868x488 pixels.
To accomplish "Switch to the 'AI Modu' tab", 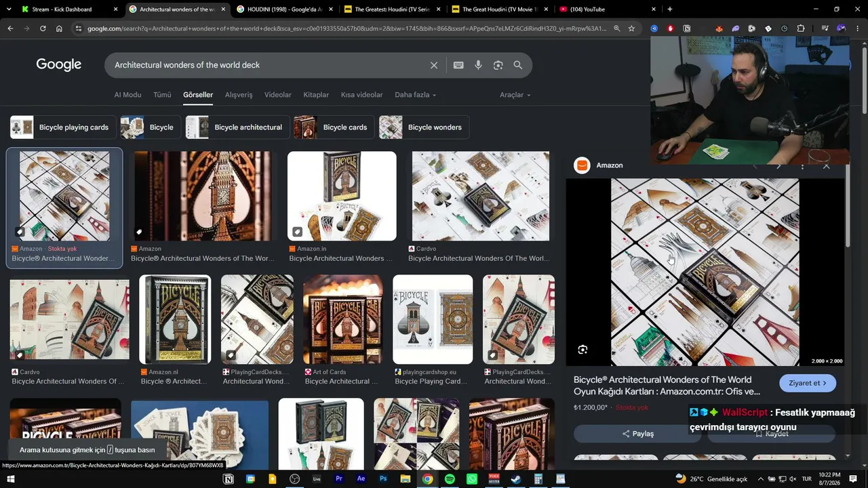I will (x=127, y=95).
